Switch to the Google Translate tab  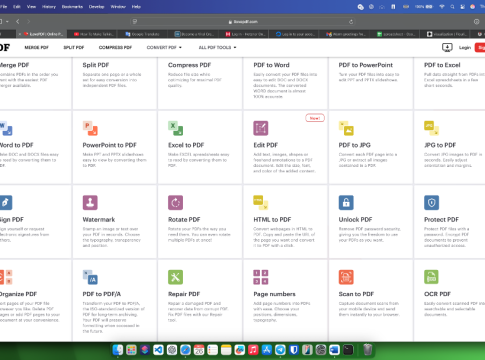point(142,34)
